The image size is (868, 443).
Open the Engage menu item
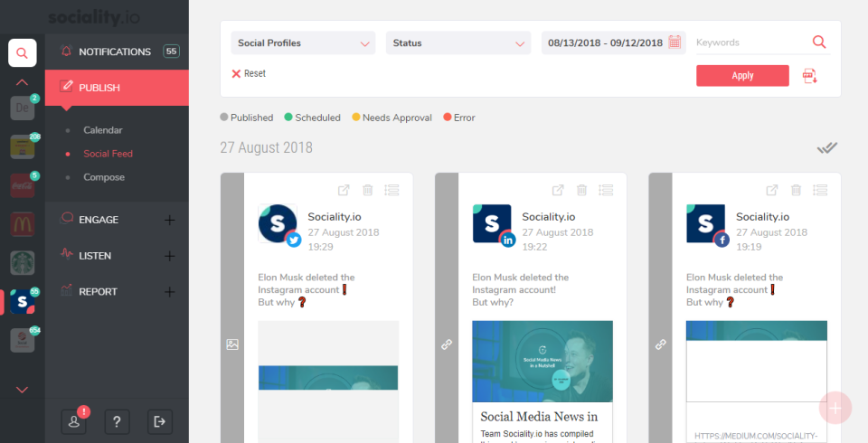point(99,220)
